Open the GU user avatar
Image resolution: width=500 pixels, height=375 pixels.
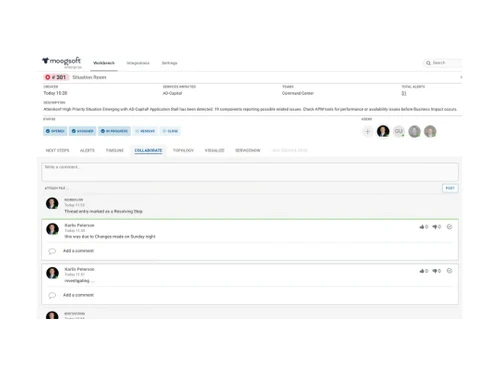(399, 131)
